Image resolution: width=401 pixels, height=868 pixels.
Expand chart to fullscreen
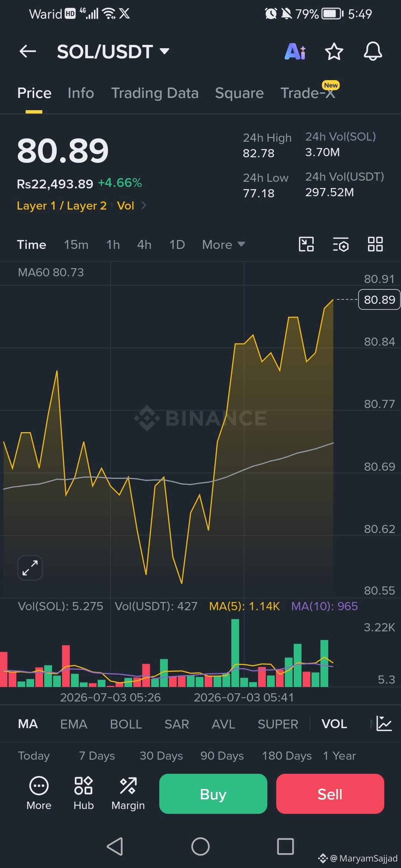click(x=30, y=568)
